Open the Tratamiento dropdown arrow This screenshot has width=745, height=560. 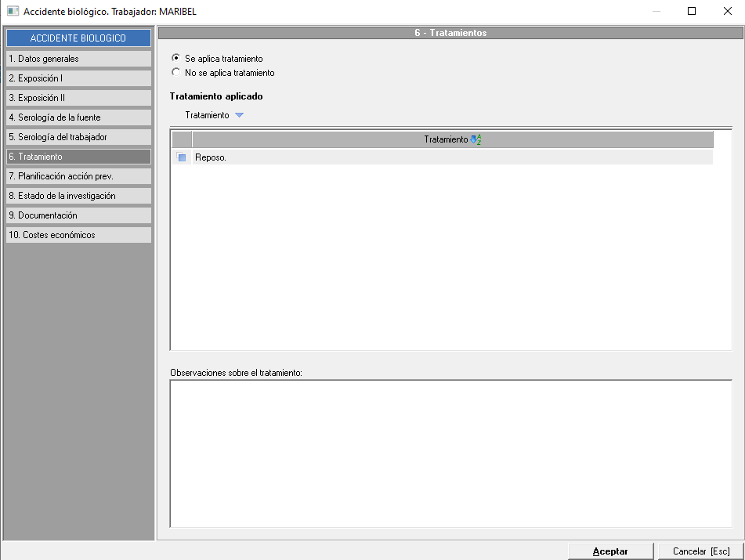coord(240,115)
